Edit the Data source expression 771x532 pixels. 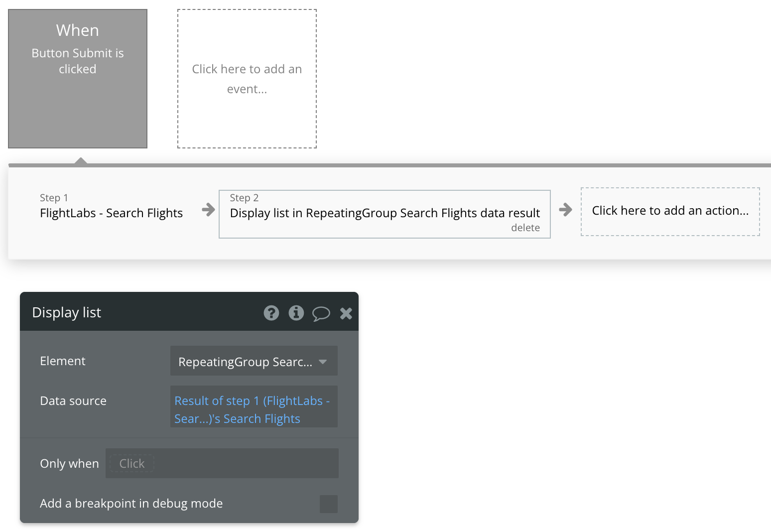pyautogui.click(x=254, y=407)
